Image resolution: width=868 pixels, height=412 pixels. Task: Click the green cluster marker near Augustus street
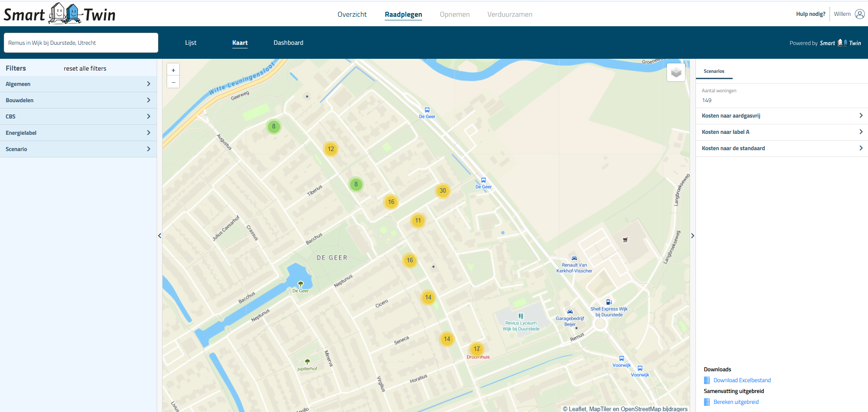pyautogui.click(x=273, y=127)
